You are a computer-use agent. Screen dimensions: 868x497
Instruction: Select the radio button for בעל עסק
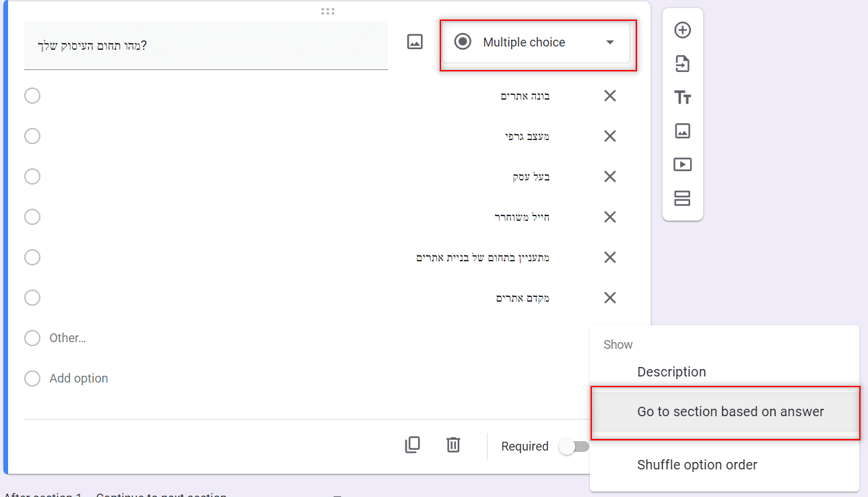(32, 176)
